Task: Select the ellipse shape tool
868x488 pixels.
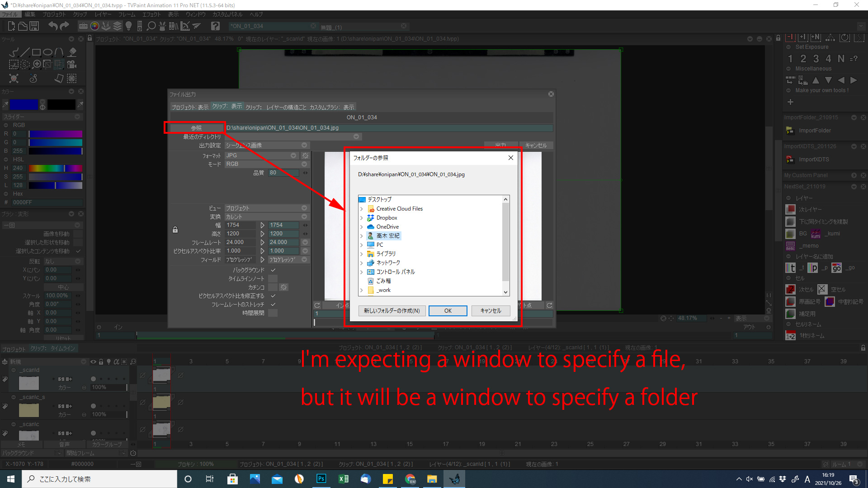Action: pyautogui.click(x=48, y=52)
